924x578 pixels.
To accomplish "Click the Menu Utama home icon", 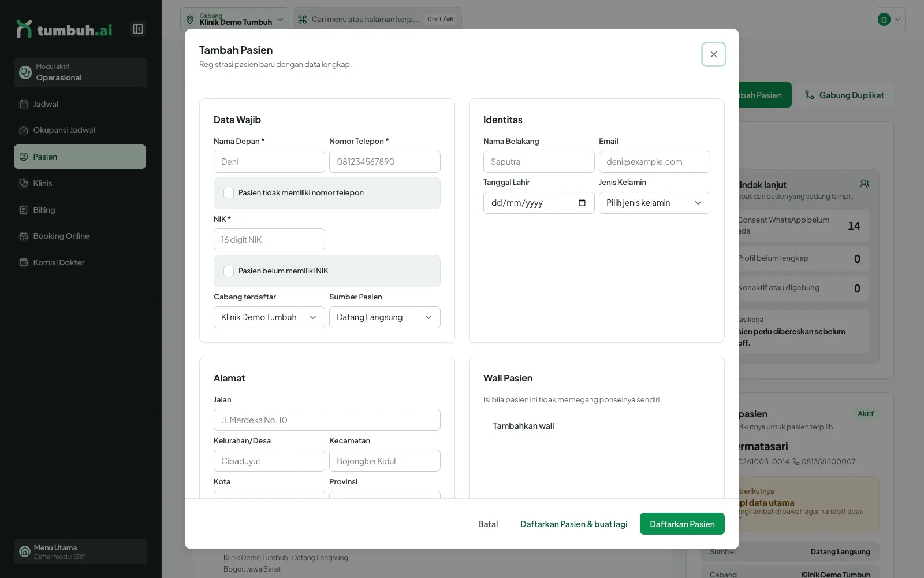I will tap(25, 551).
